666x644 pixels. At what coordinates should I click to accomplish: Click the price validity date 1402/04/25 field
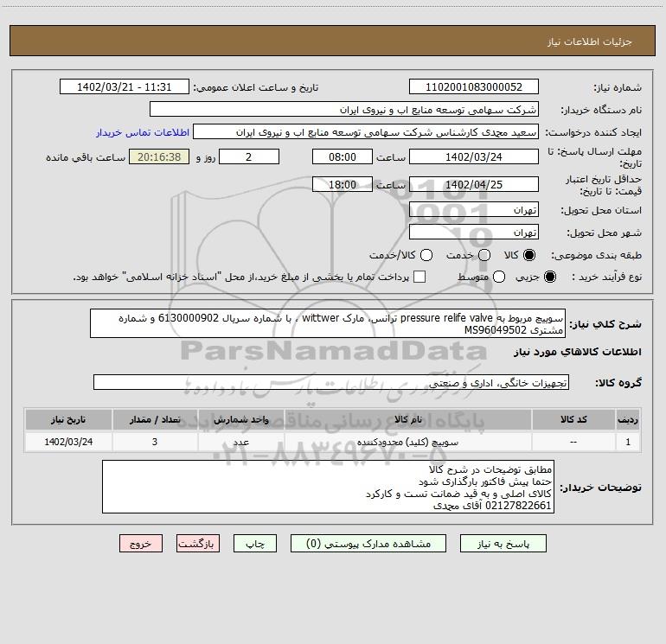click(474, 184)
